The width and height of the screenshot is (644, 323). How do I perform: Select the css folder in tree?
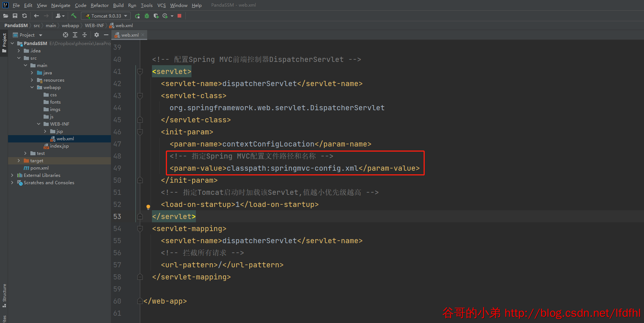pos(50,95)
